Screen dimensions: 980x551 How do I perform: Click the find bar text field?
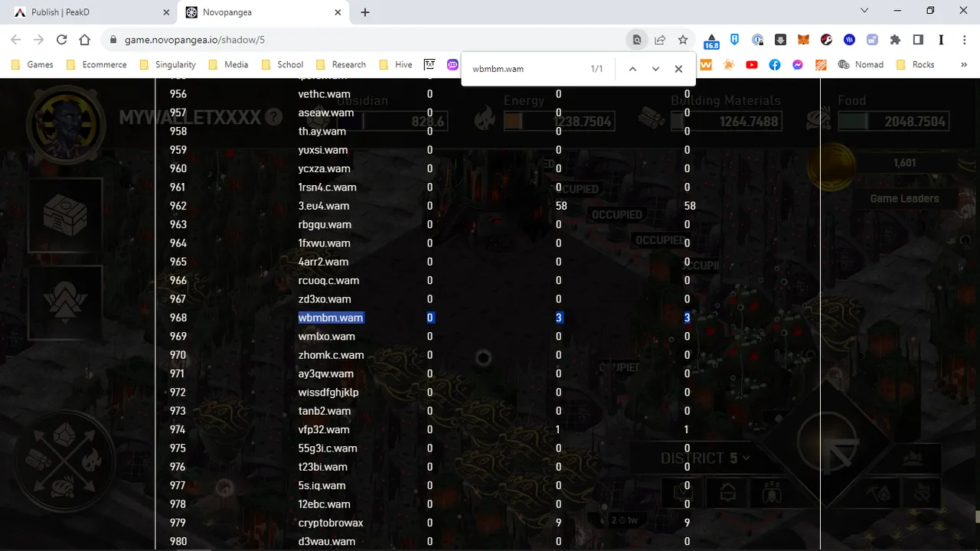coord(524,69)
